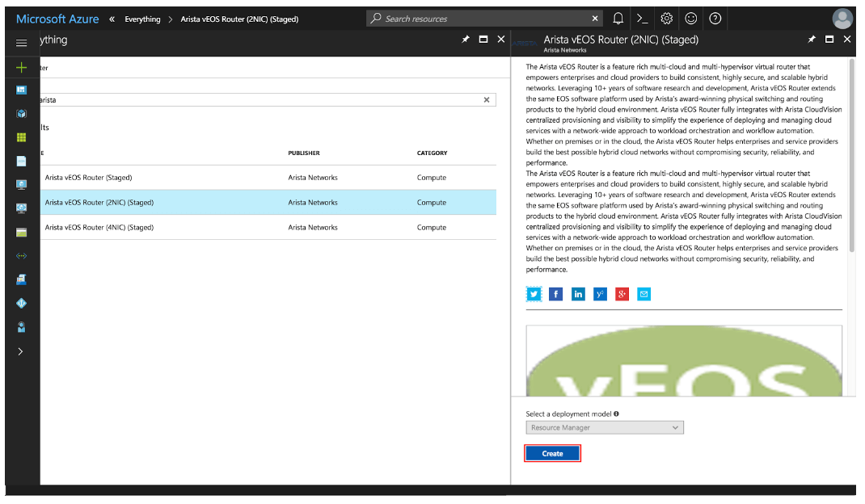Click the green card icon in the sidebar
This screenshot has height=504, width=865.
[x=22, y=233]
